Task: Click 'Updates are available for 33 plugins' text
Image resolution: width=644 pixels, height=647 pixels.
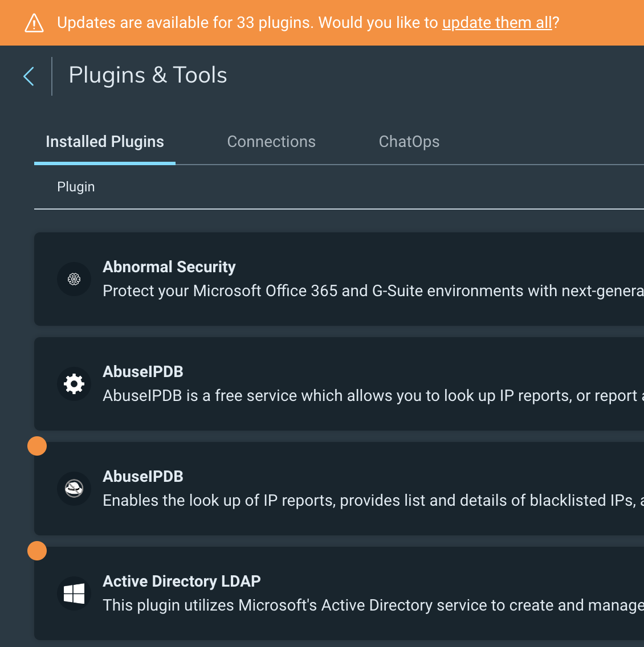Action: (185, 23)
